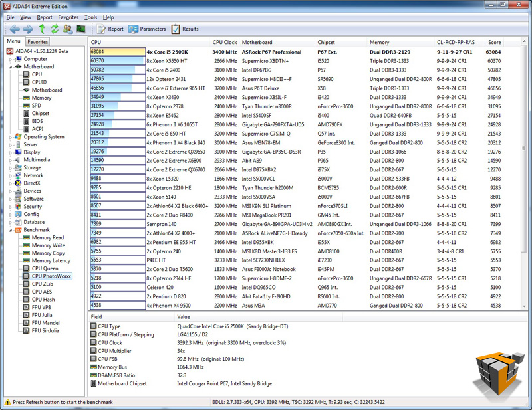Sort by the Score column header

coord(494,42)
